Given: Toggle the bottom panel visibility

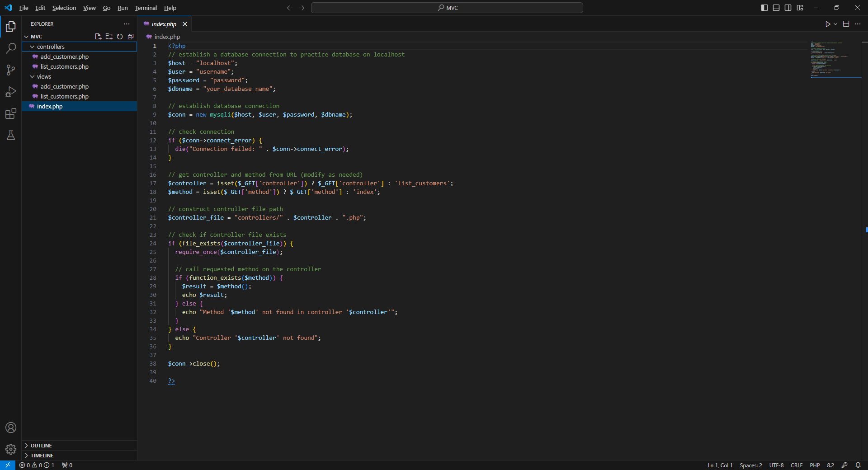Looking at the screenshot, I should 776,8.
